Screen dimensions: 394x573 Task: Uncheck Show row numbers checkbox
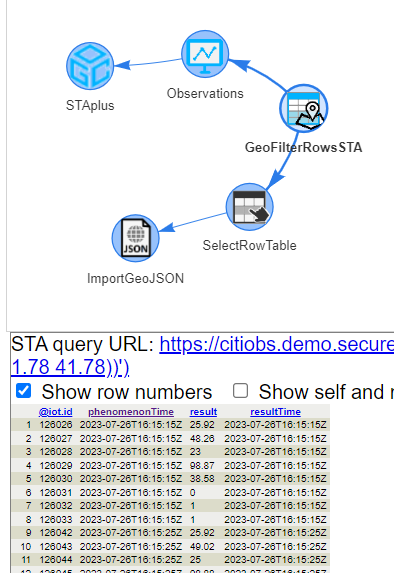click(x=24, y=391)
